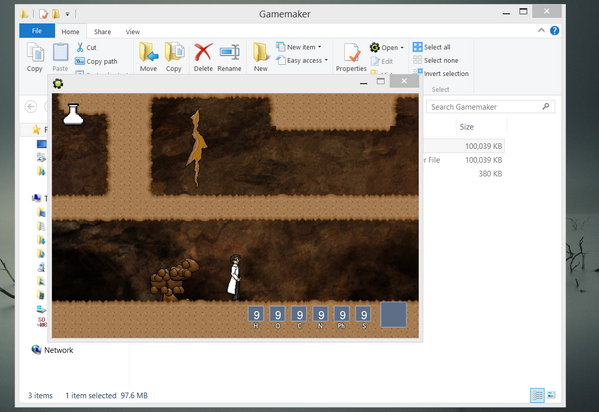Click the game window gear icon
This screenshot has height=412, width=599.
[x=58, y=83]
